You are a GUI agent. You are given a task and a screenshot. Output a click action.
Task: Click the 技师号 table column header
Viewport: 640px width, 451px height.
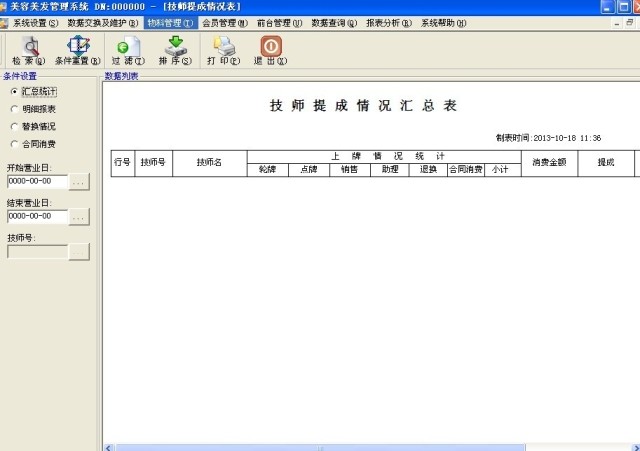point(153,163)
